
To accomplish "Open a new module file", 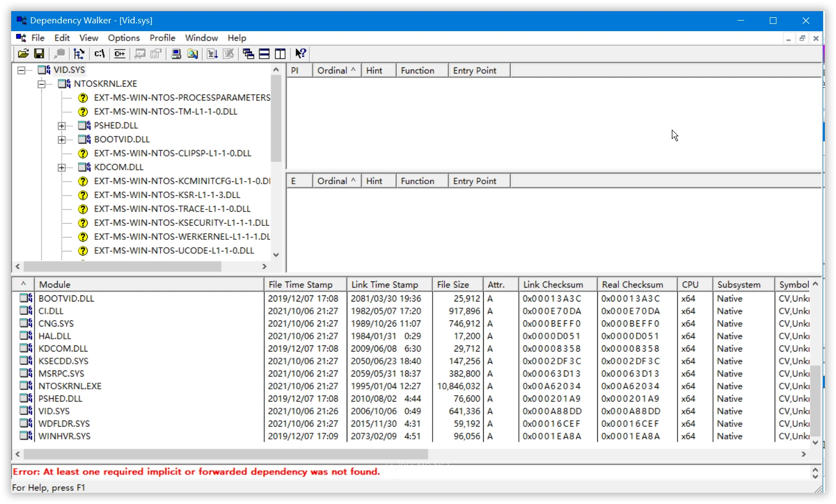I will pos(23,53).
